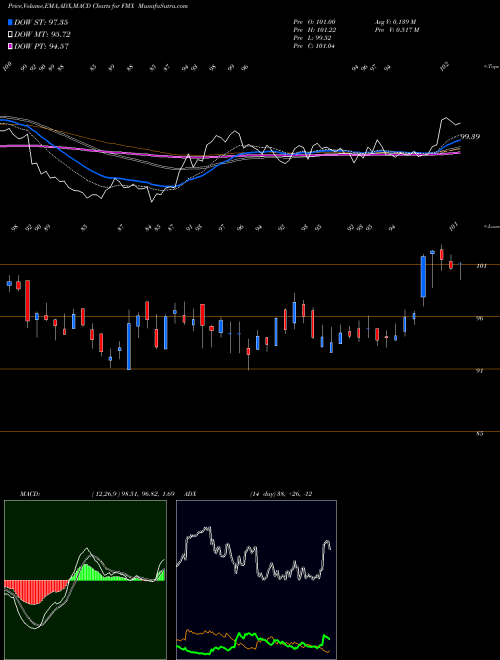
Task: Click the 'Avg V: 0.189 M' value
Action: 395,22
